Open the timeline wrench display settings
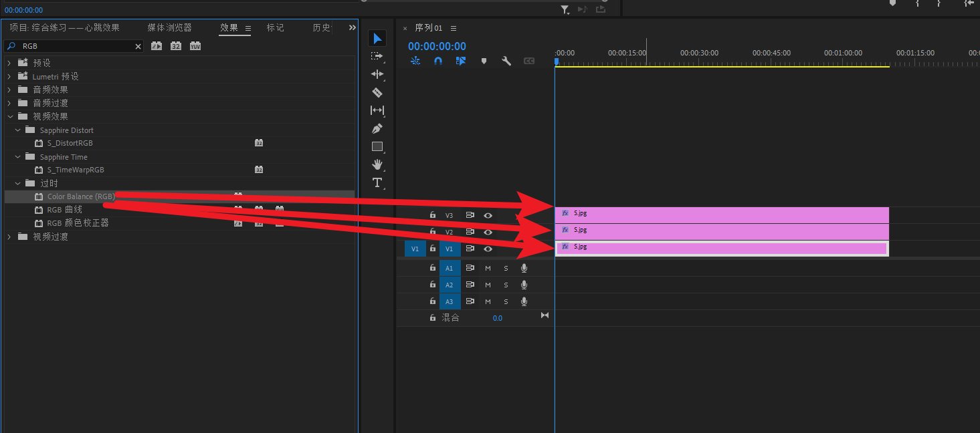Image resolution: width=980 pixels, height=433 pixels. point(506,61)
